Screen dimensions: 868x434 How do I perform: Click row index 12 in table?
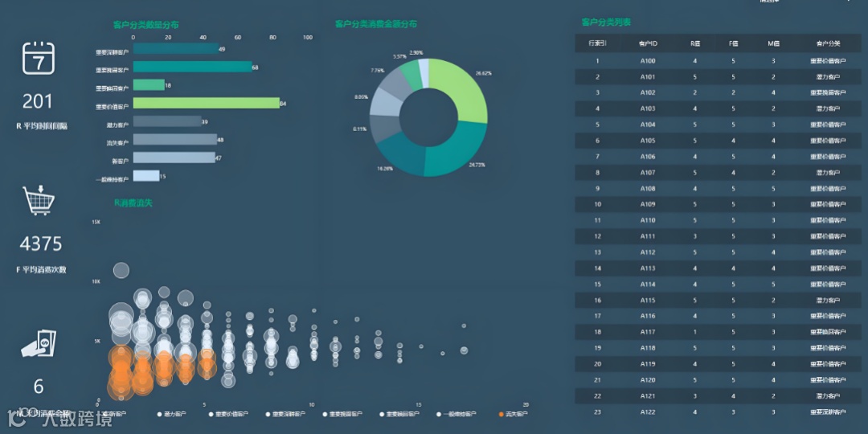(x=597, y=236)
